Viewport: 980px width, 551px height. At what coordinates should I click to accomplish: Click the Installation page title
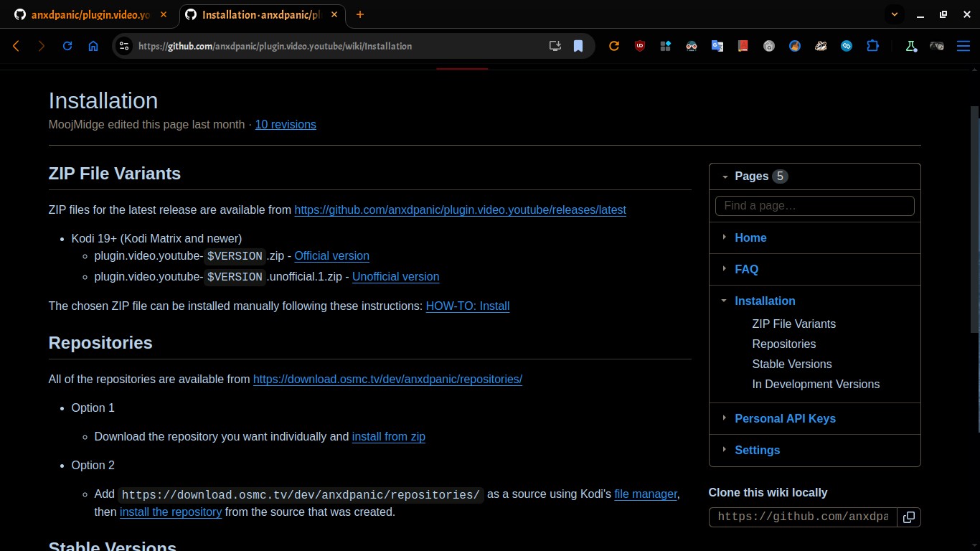103,100
